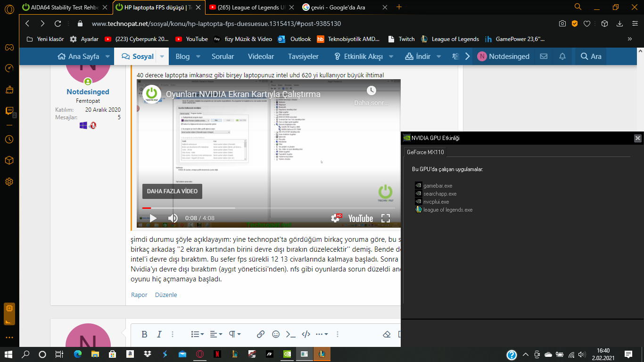The width and height of the screenshot is (644, 362).
Task: Open the YouTube logo link in player
Action: click(361, 218)
